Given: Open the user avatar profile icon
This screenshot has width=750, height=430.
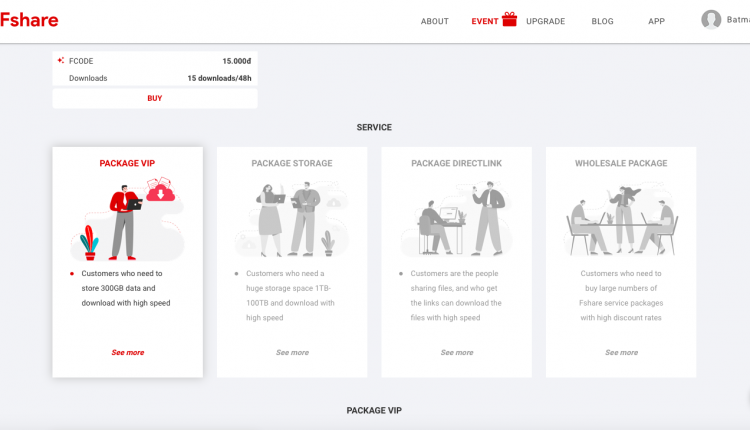Looking at the screenshot, I should click(711, 20).
